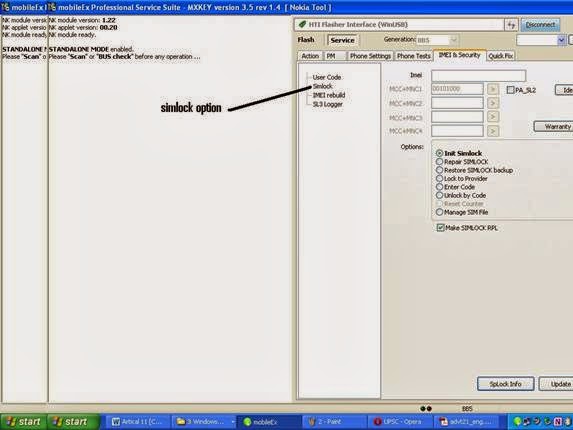This screenshot has height=430, width=573.
Task: Open the 'Artical 11' Word taskbar item
Action: pyautogui.click(x=139, y=422)
